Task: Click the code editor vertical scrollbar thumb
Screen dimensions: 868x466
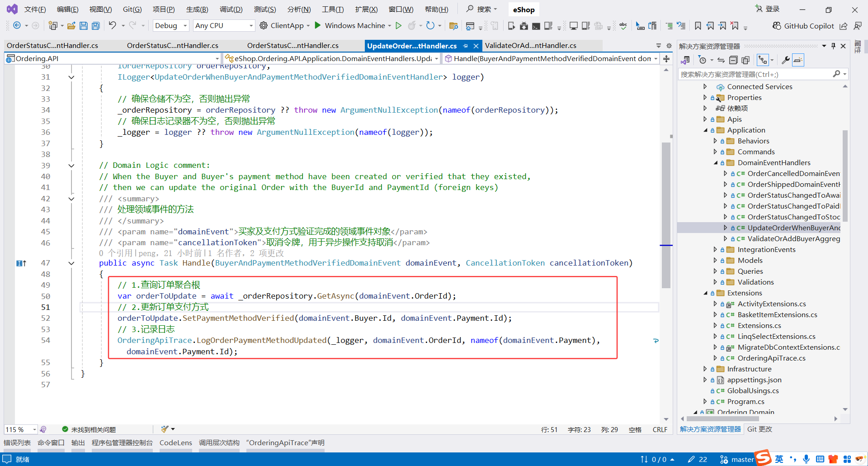Action: pyautogui.click(x=666, y=215)
